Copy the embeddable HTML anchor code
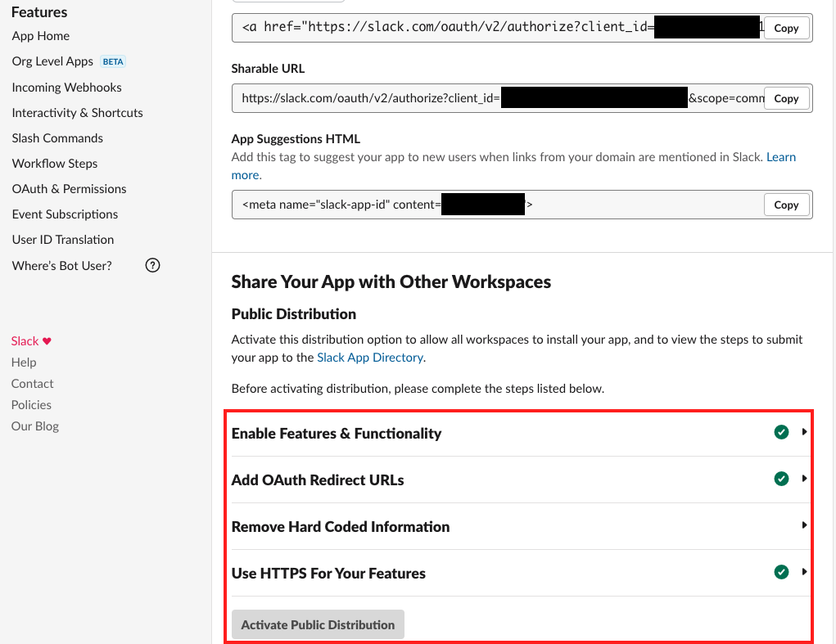The image size is (836, 644). pyautogui.click(x=786, y=28)
